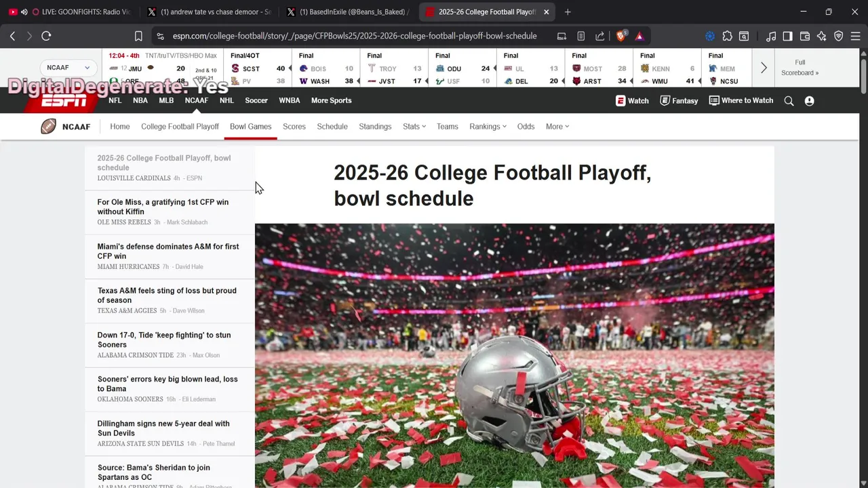
Task: Click Where to Watch in ESPN header
Action: [741, 100]
